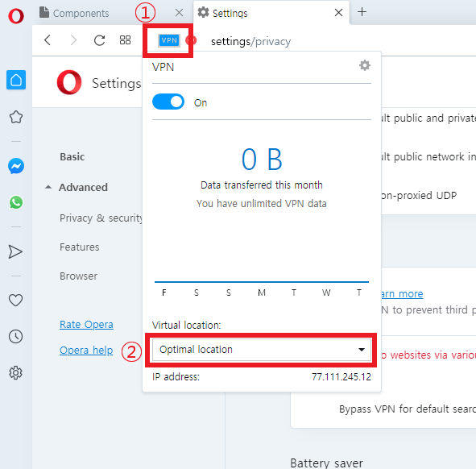476x469 pixels.
Task: Click the Battery saver heading
Action: (x=326, y=463)
